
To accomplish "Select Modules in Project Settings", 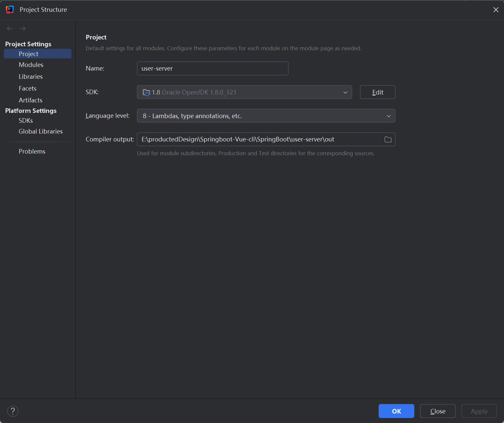I will click(x=31, y=65).
